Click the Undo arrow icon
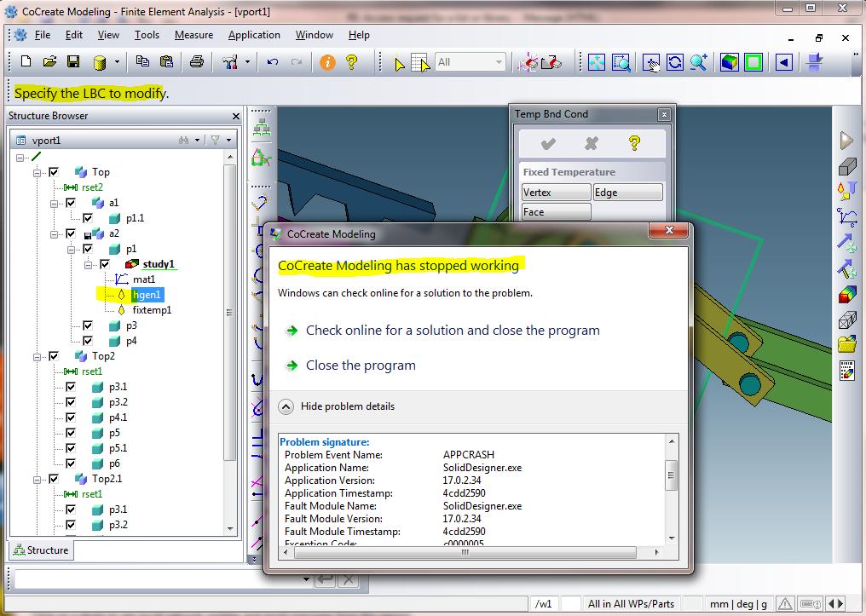This screenshot has width=866, height=616. click(x=273, y=62)
